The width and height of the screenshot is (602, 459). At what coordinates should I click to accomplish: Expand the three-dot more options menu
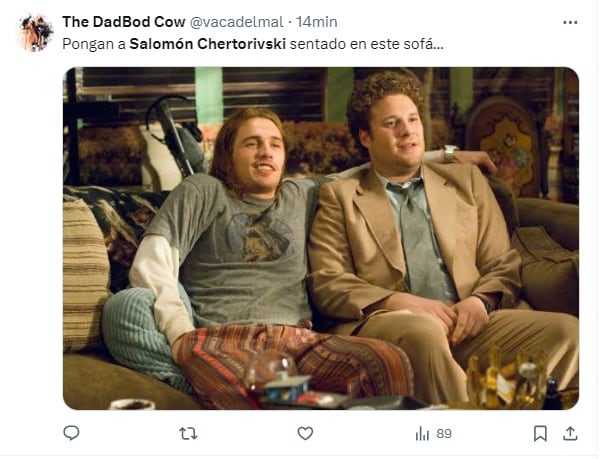(570, 22)
